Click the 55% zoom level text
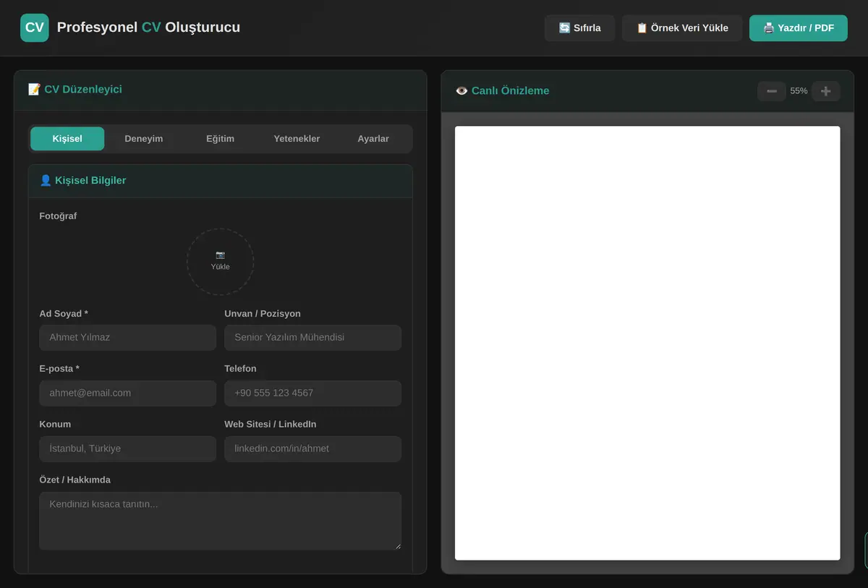The height and width of the screenshot is (588, 868). 799,91
